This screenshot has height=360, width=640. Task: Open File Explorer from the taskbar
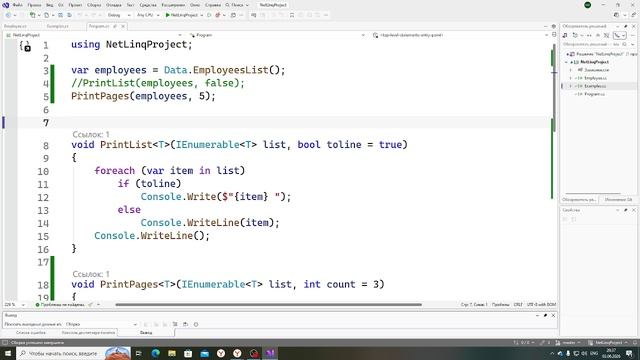point(172,353)
